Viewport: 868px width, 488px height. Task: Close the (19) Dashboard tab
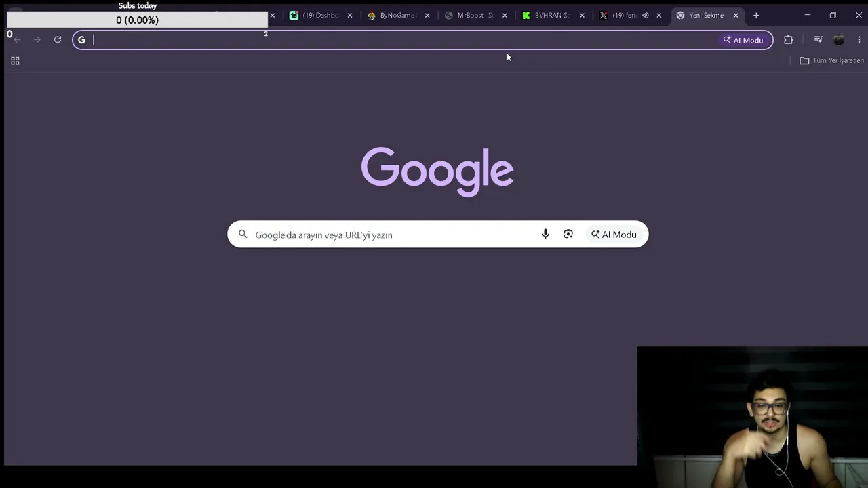point(350,16)
